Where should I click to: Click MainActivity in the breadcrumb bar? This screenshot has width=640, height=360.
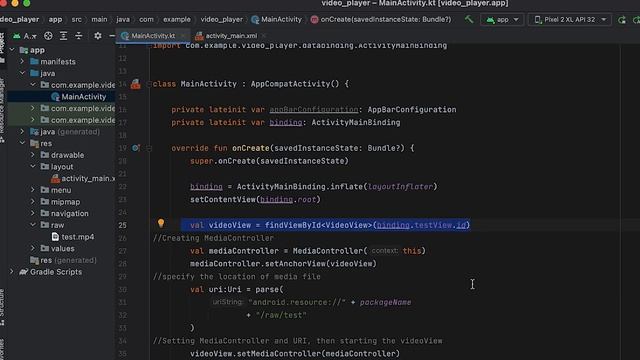[277, 20]
